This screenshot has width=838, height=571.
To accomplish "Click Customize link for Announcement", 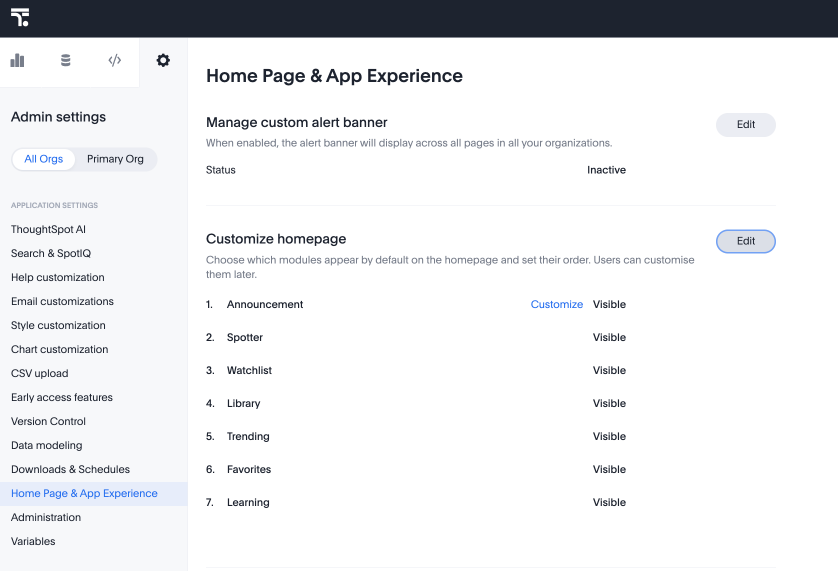I will (x=556, y=304).
